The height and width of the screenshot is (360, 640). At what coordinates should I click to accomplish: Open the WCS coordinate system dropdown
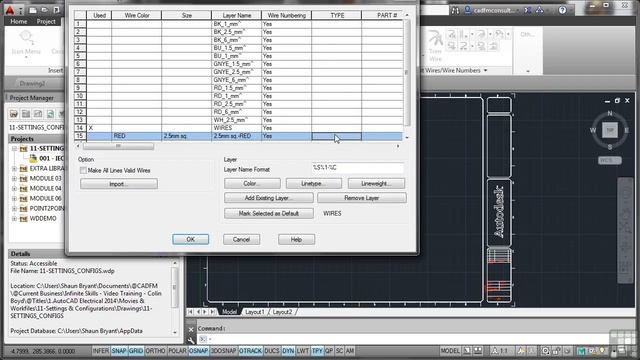point(610,160)
